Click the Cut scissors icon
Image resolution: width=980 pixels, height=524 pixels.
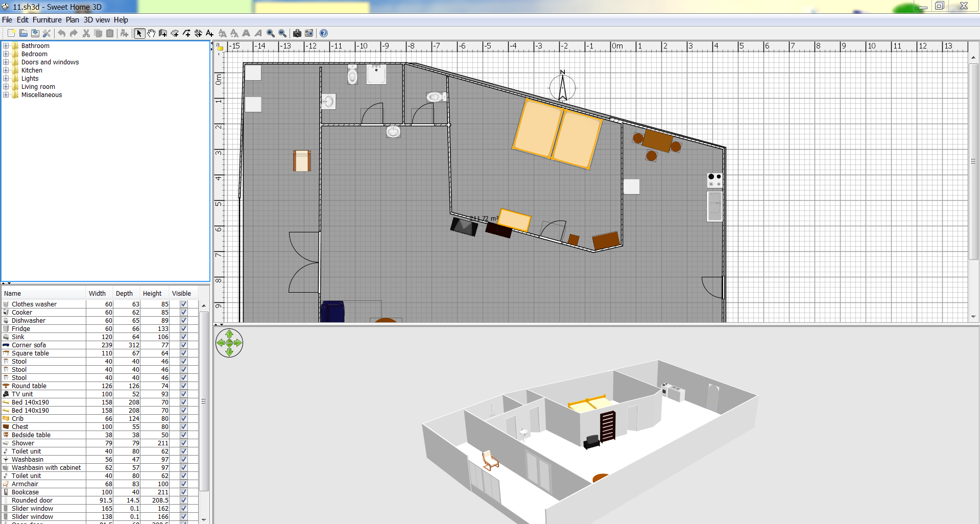click(x=86, y=33)
